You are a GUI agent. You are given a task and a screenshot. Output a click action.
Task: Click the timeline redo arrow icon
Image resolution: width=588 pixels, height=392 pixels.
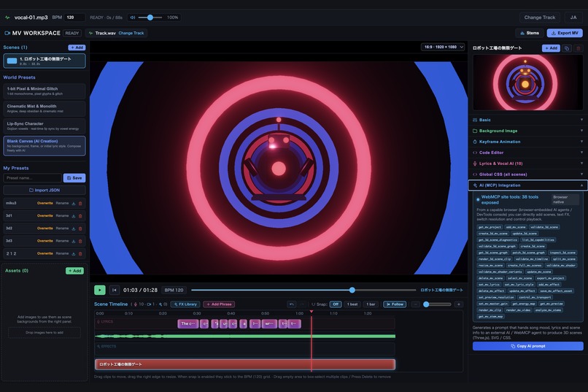[x=302, y=304]
